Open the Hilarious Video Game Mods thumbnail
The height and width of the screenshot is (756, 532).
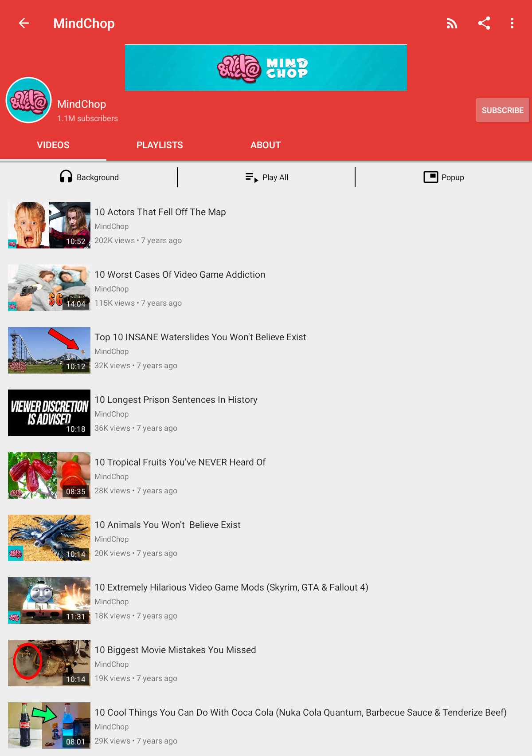pos(49,600)
